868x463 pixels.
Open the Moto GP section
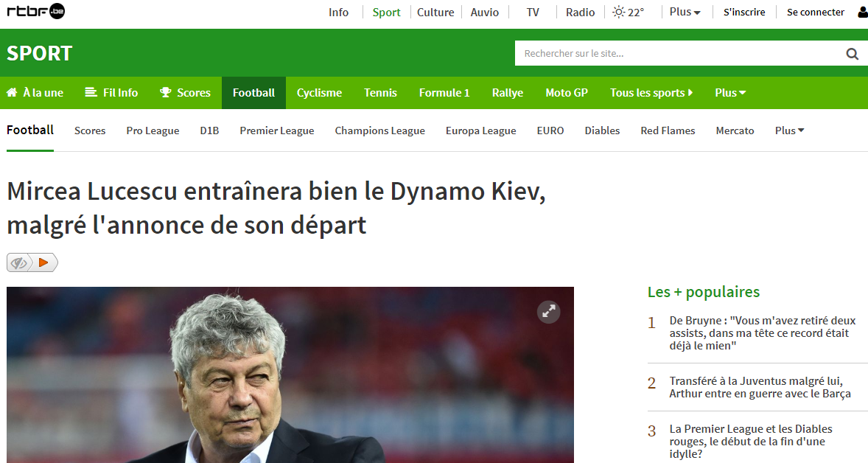pos(567,93)
